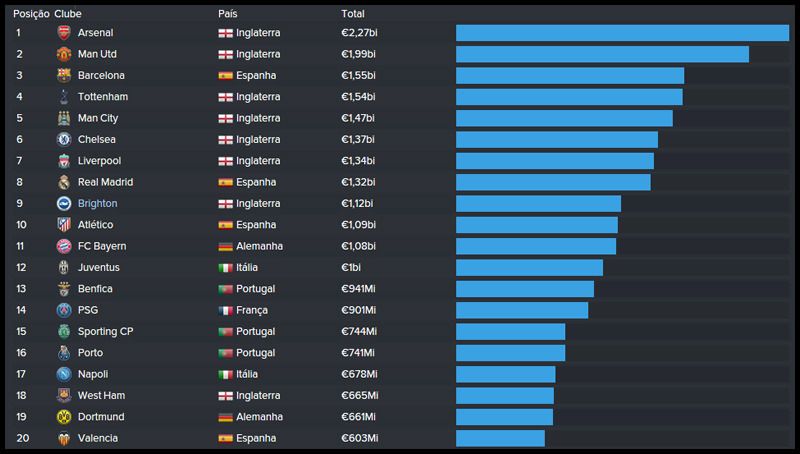The width and height of the screenshot is (800, 454).
Task: Click the Man Utd club crest icon
Action: [x=64, y=54]
